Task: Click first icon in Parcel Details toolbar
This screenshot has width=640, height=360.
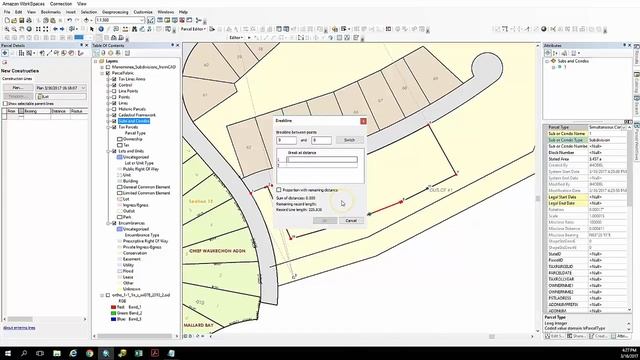Action: (5, 53)
